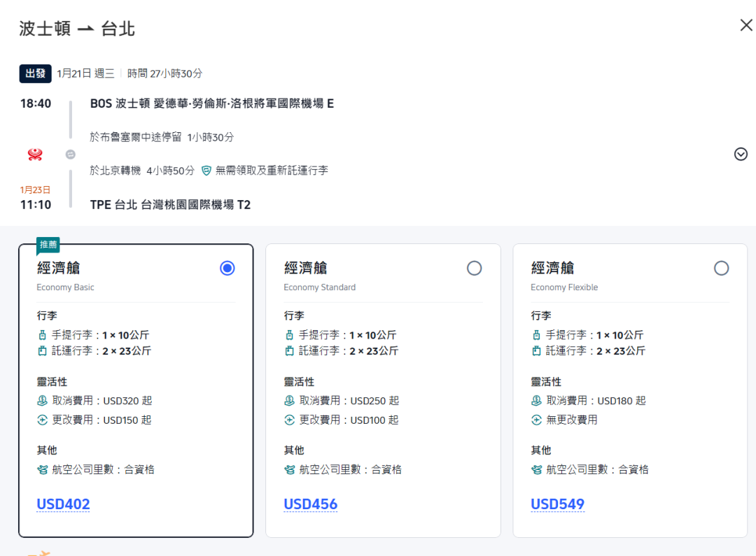The image size is (756, 556).
Task: Click the Hainan Airlines logo icon
Action: click(35, 155)
